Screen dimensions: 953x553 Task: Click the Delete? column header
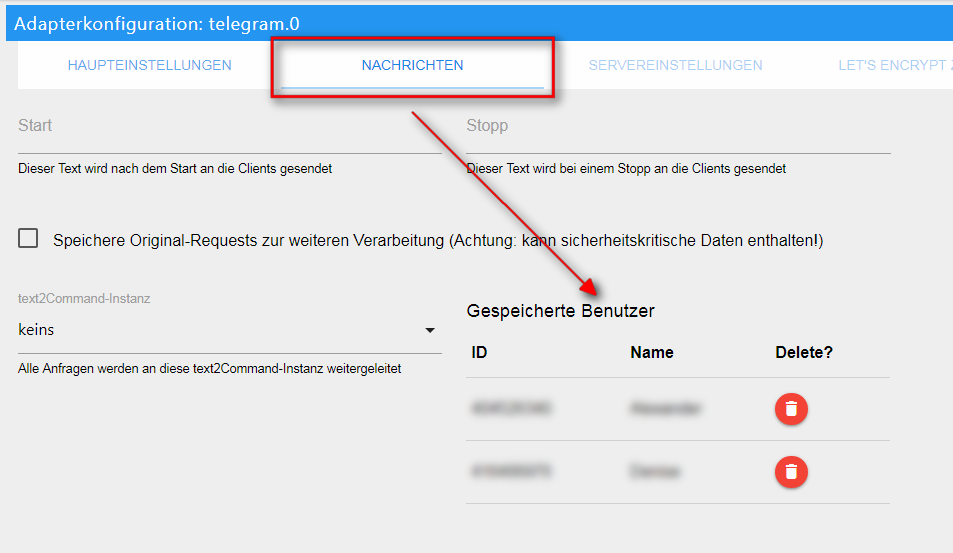(803, 352)
